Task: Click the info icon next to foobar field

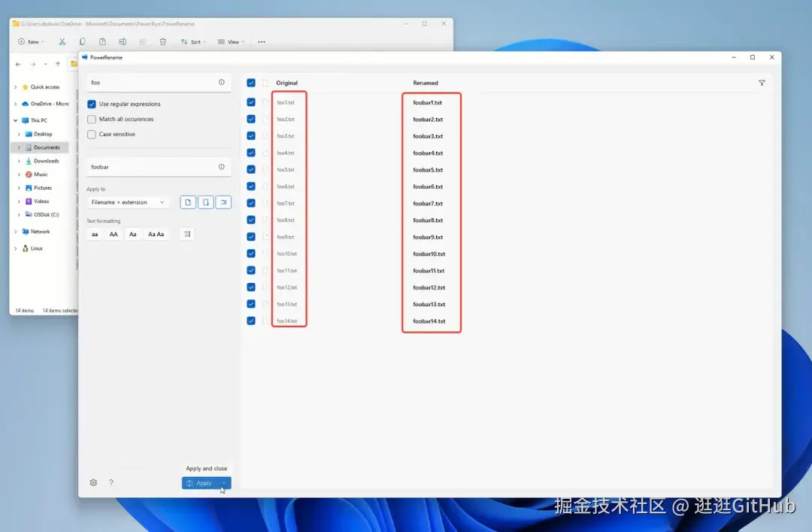Action: click(x=222, y=167)
